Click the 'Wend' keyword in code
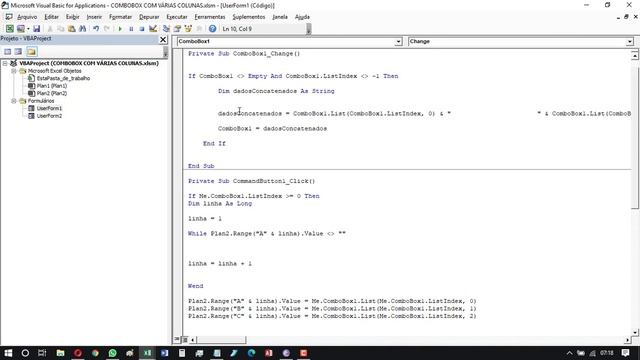 pyautogui.click(x=196, y=286)
